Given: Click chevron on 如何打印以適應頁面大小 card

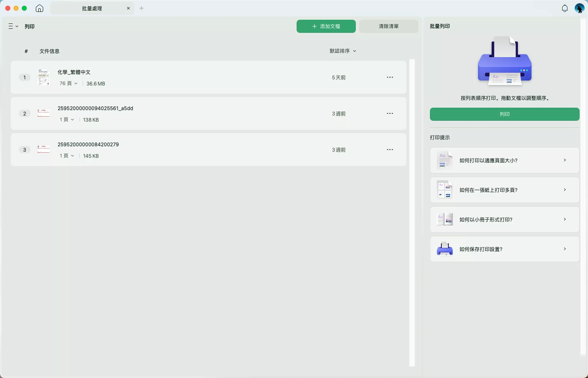Looking at the screenshot, I should click(x=565, y=160).
